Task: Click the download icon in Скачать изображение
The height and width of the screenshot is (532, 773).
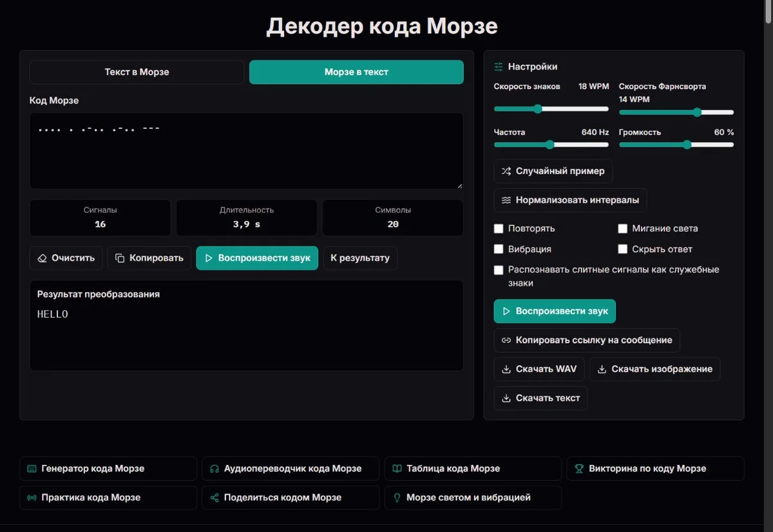Action: click(602, 369)
